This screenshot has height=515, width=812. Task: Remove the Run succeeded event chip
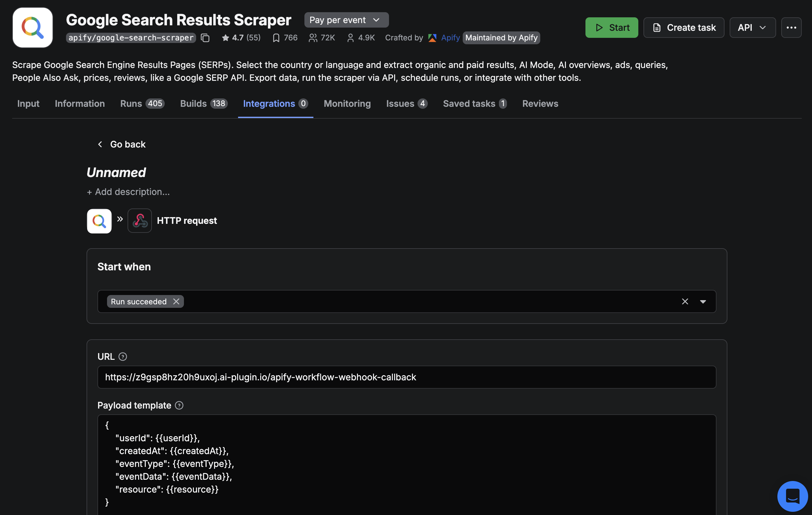coord(176,301)
